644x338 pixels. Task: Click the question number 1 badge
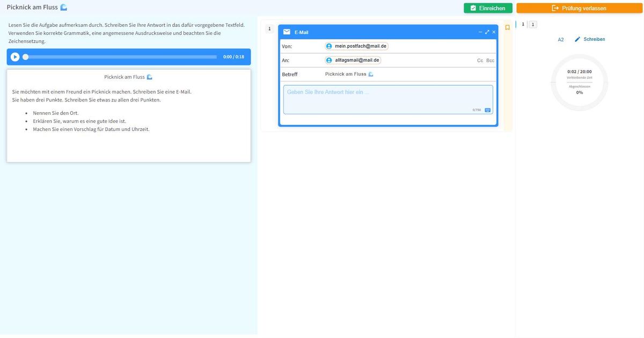[269, 29]
